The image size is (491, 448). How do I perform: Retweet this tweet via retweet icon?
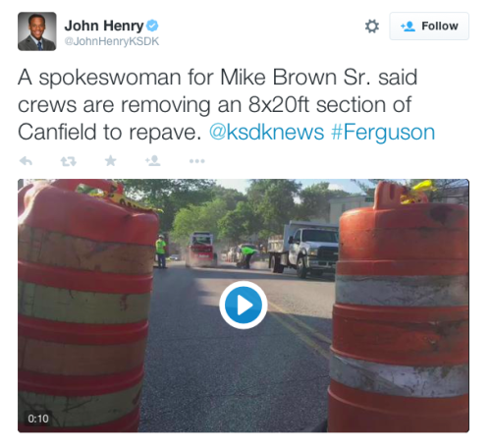click(69, 161)
